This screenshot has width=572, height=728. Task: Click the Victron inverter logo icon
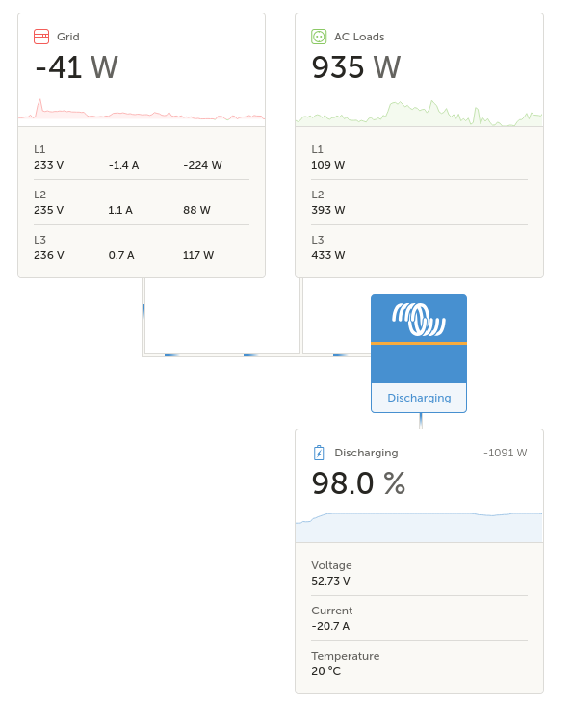[419, 320]
